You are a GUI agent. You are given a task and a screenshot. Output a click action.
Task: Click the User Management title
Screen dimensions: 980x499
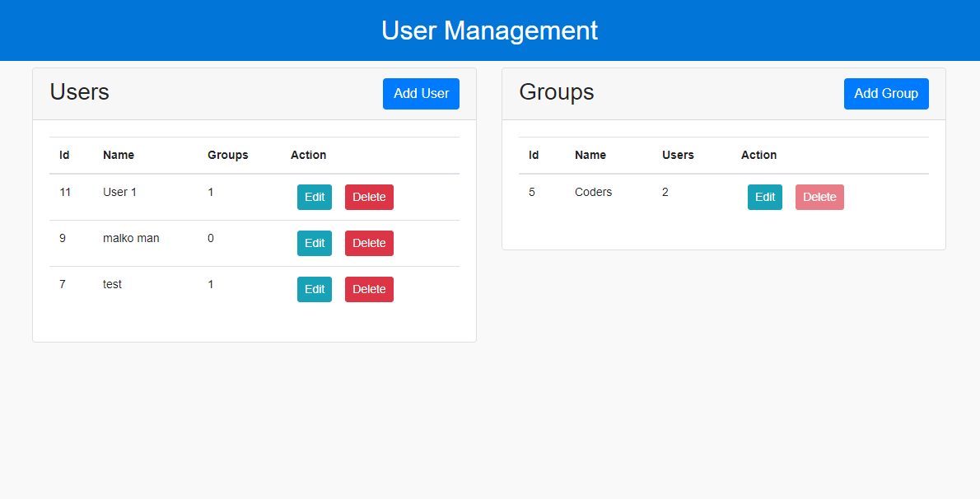pyautogui.click(x=489, y=30)
